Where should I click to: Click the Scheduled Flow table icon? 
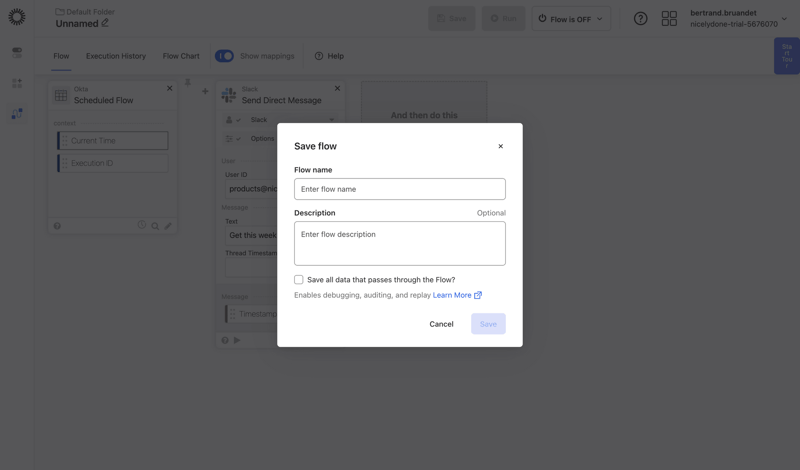[61, 95]
